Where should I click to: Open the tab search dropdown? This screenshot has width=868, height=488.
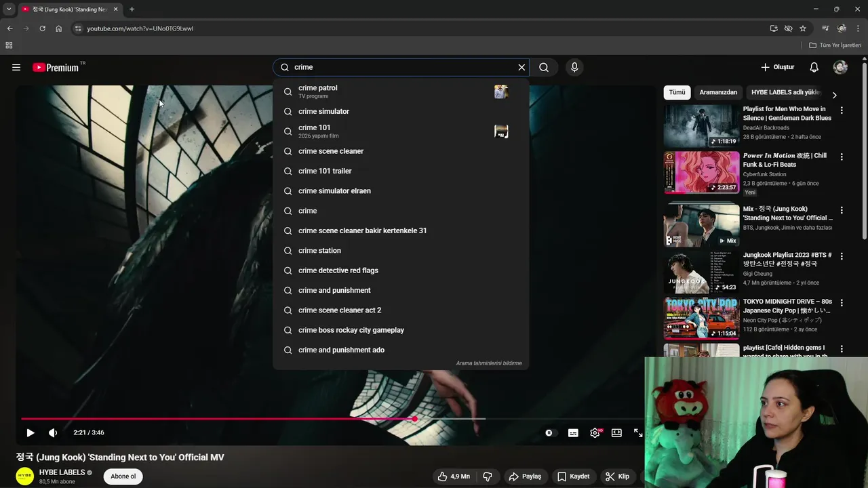pos(9,9)
